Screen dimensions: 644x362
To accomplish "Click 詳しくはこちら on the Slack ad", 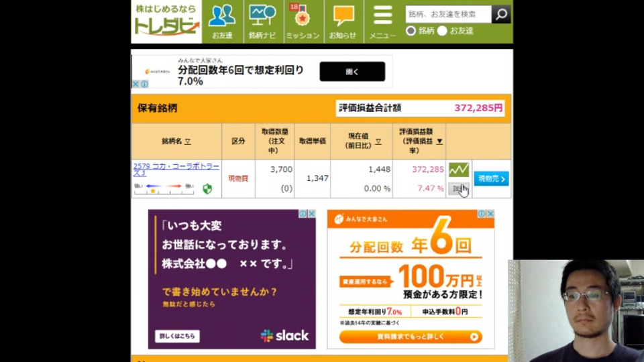I will pyautogui.click(x=177, y=336).
